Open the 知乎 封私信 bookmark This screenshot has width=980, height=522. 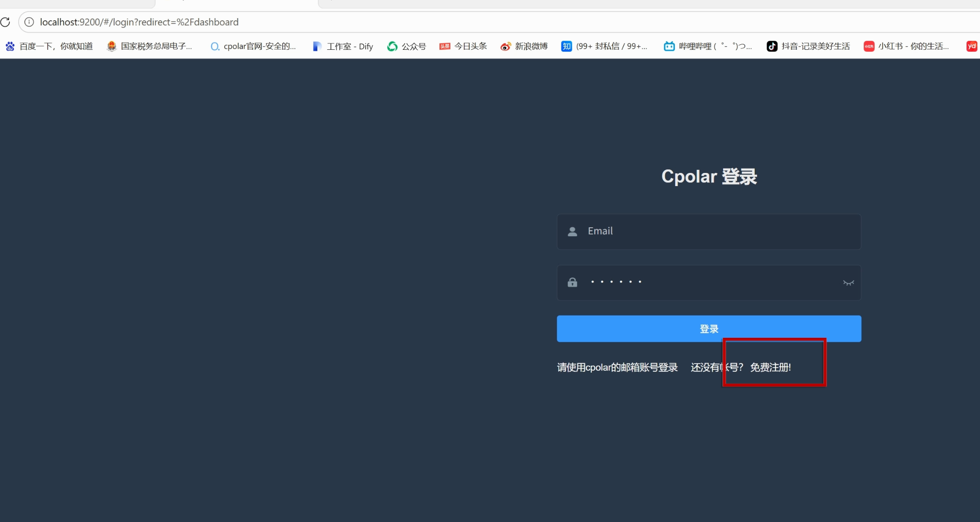[x=604, y=46]
